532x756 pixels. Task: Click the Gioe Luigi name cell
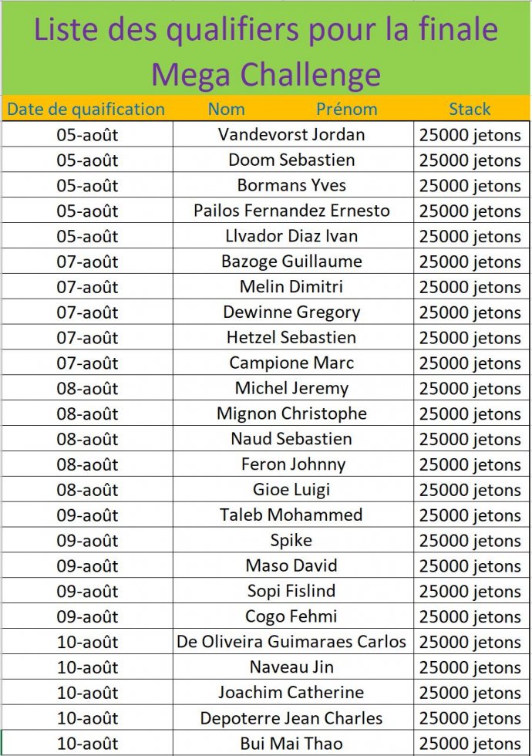[x=291, y=490]
